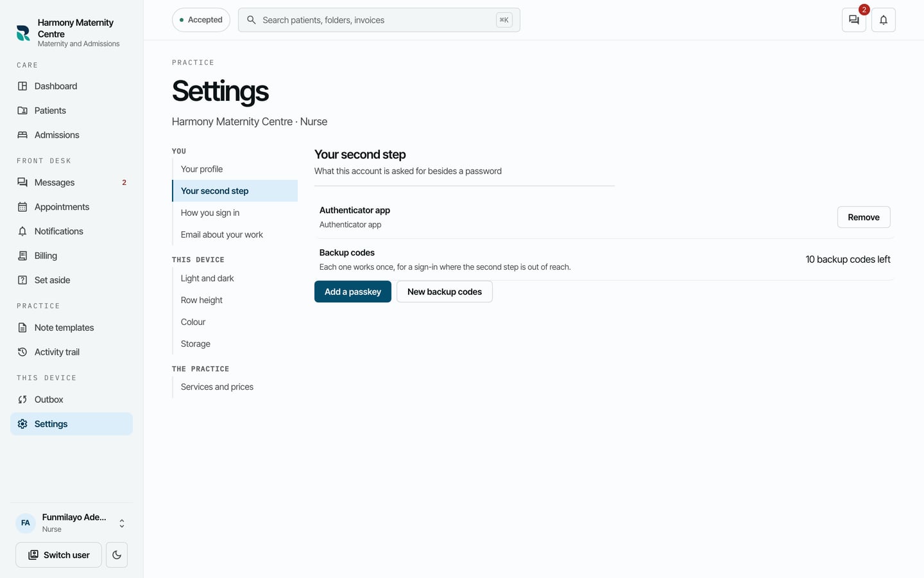The height and width of the screenshot is (578, 924).
Task: Click the ⌘K shortcut badge
Action: click(x=504, y=20)
